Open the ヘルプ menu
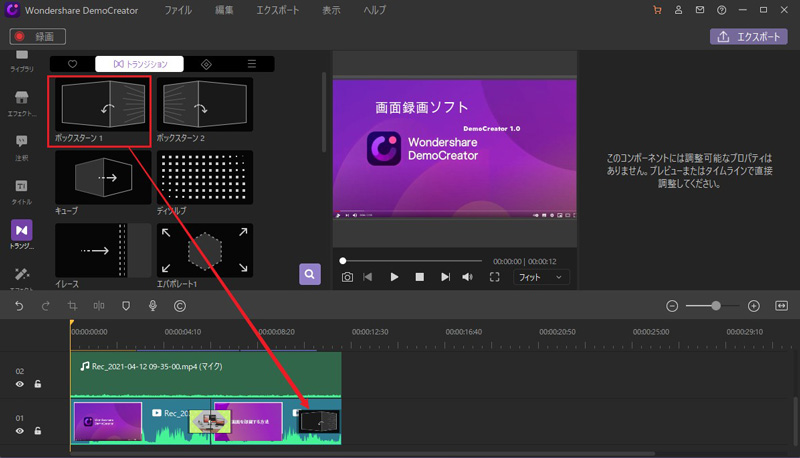This screenshot has height=458, width=800. click(374, 10)
